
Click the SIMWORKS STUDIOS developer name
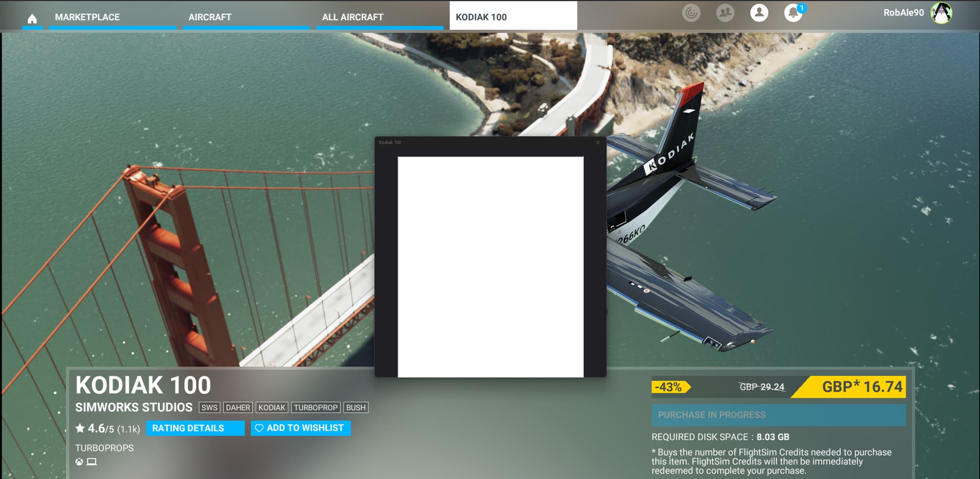coord(134,408)
